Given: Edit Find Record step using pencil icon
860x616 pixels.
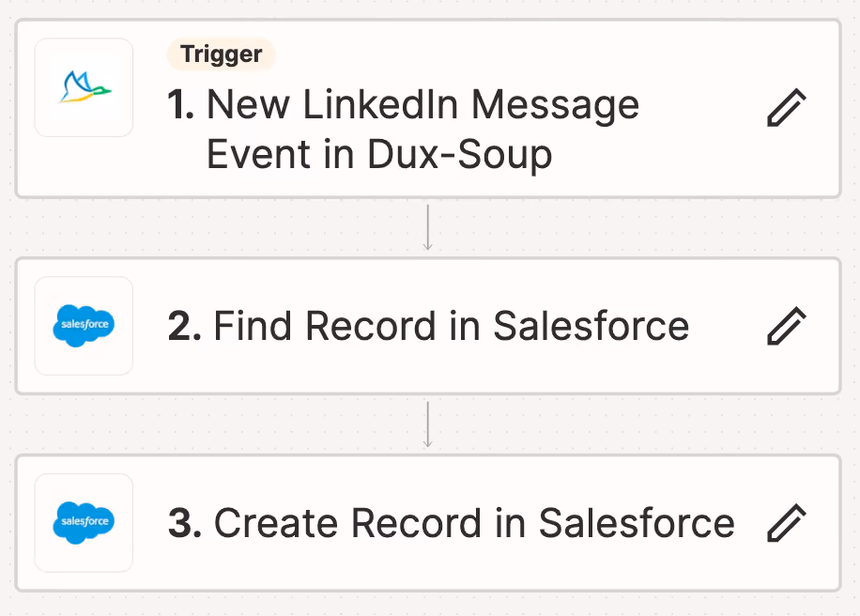Looking at the screenshot, I should pos(787,326).
